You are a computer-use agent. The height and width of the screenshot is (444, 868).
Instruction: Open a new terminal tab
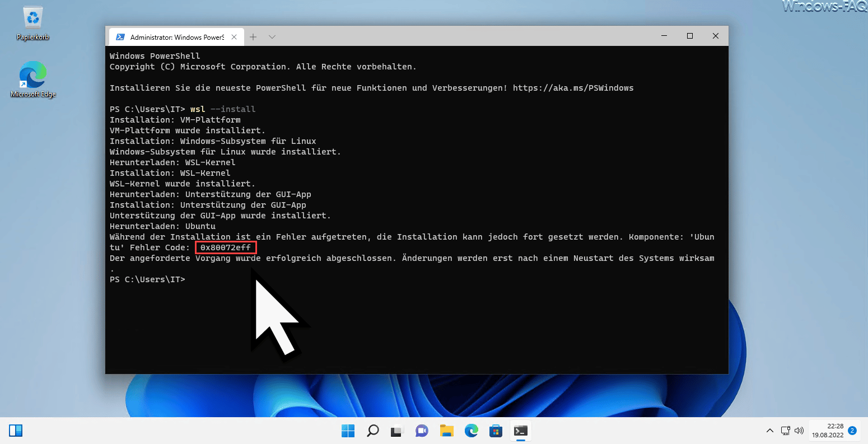[253, 37]
